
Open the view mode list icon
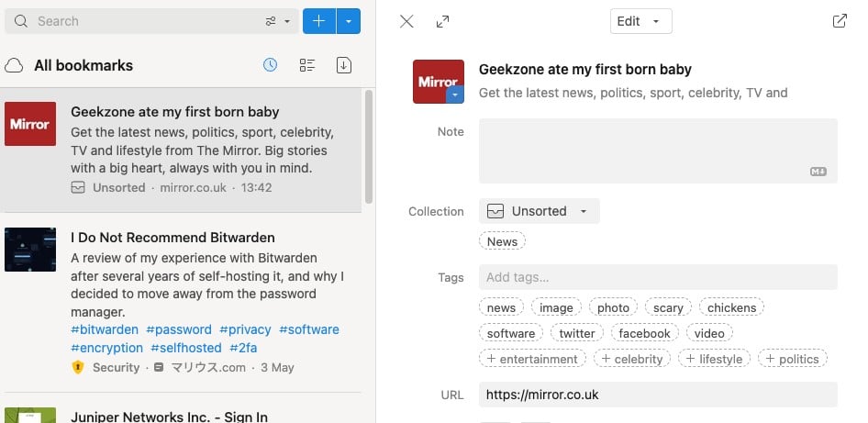point(307,65)
